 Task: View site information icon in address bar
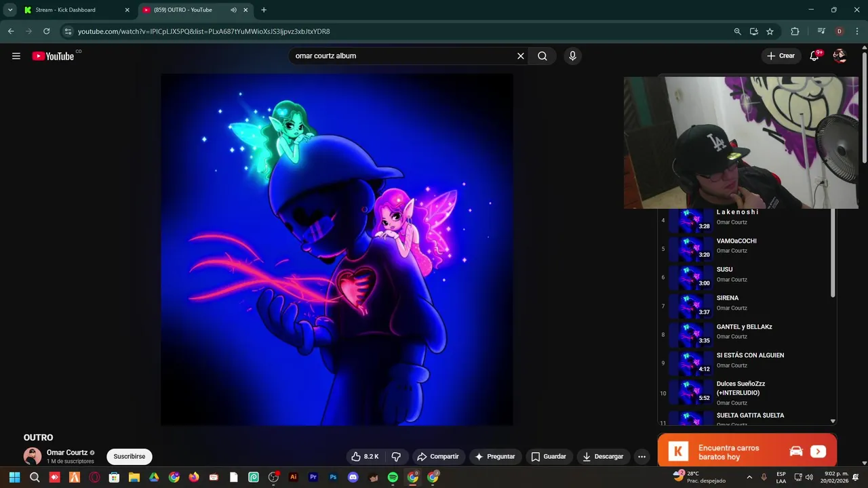pos(67,31)
